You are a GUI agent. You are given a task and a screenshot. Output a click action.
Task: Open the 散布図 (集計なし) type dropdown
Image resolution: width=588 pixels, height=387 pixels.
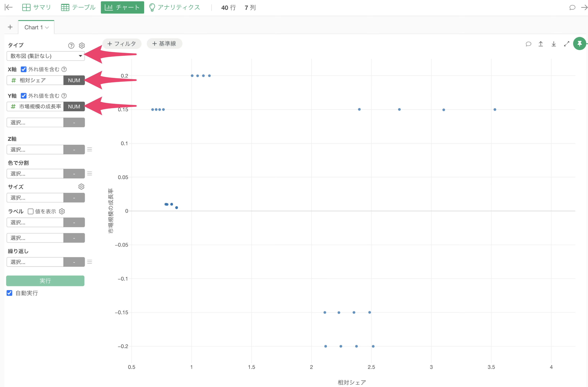click(x=46, y=56)
